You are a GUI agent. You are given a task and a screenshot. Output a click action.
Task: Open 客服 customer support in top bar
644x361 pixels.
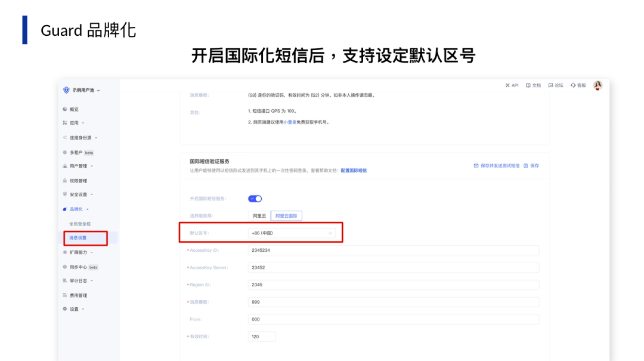578,85
